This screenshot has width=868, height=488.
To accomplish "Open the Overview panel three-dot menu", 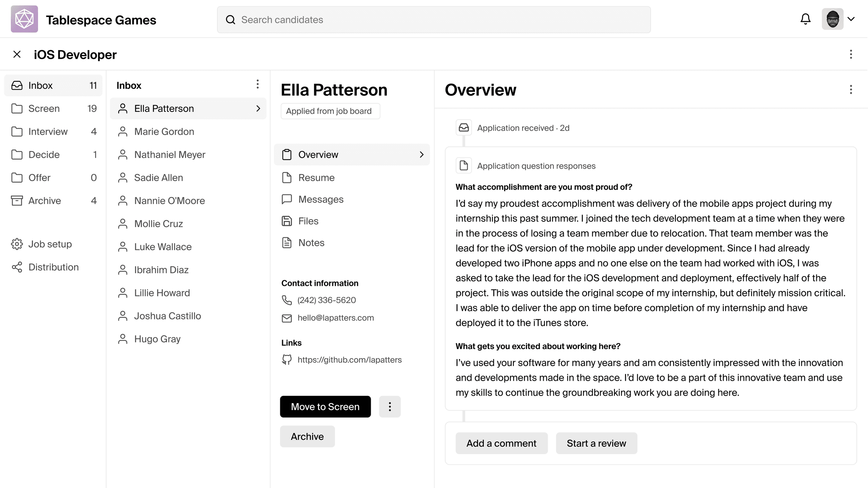I will [851, 90].
